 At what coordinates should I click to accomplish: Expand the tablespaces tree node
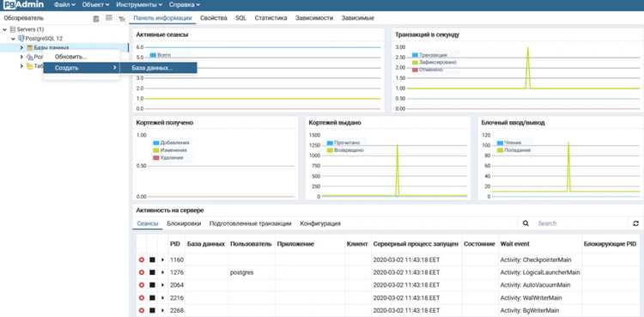tap(22, 66)
